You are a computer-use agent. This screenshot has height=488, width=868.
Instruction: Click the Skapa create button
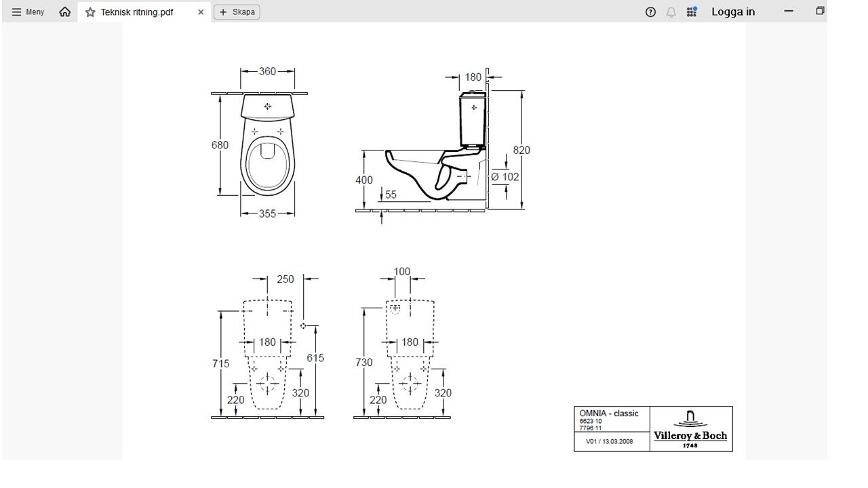click(236, 12)
